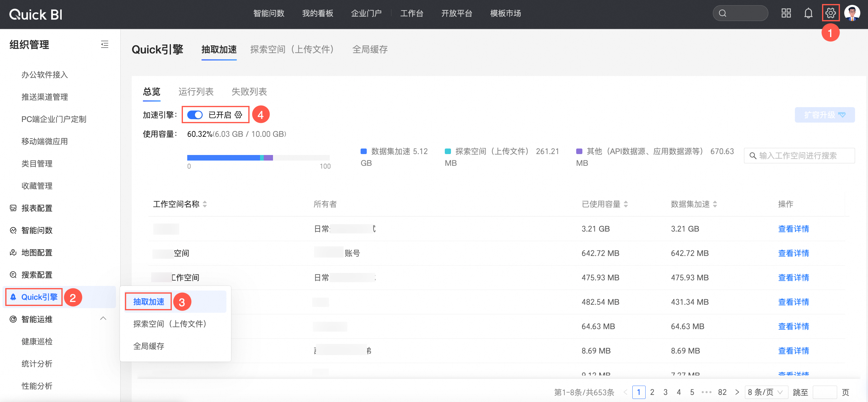The width and height of the screenshot is (868, 402).
Task: Open 智能问数 in sidebar
Action: 37,230
